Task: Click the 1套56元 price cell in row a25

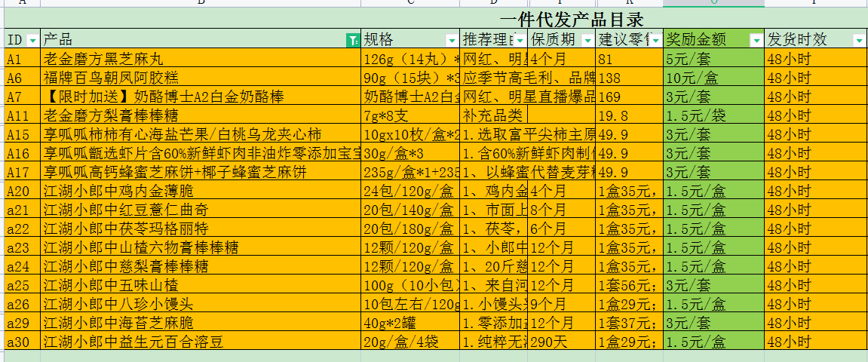Action: click(630, 285)
